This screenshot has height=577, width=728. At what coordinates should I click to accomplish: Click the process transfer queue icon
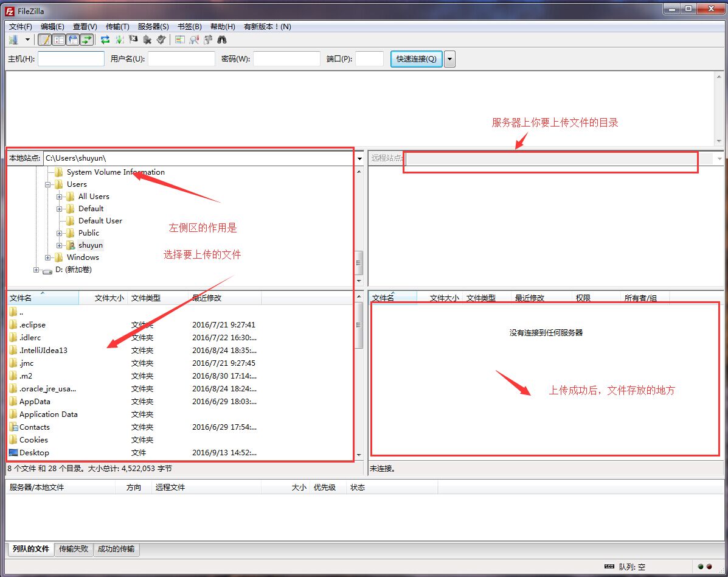tap(119, 40)
